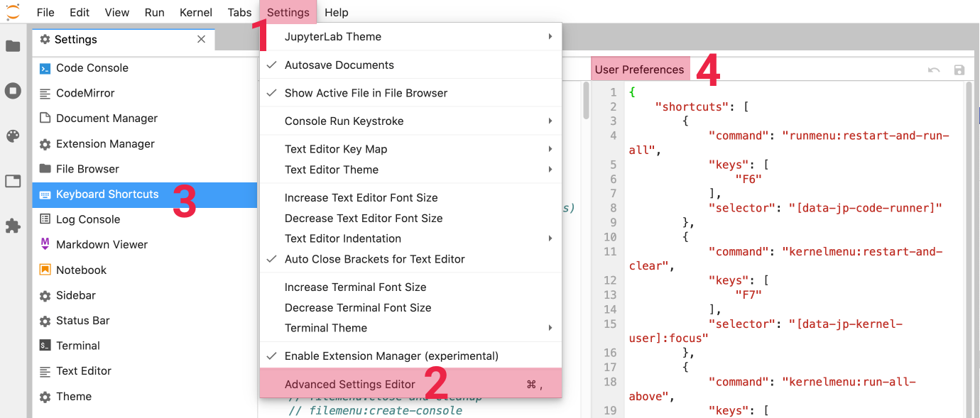Image resolution: width=980 pixels, height=418 pixels.
Task: Disable Auto Close Brackets for Text Editor
Action: (x=374, y=259)
